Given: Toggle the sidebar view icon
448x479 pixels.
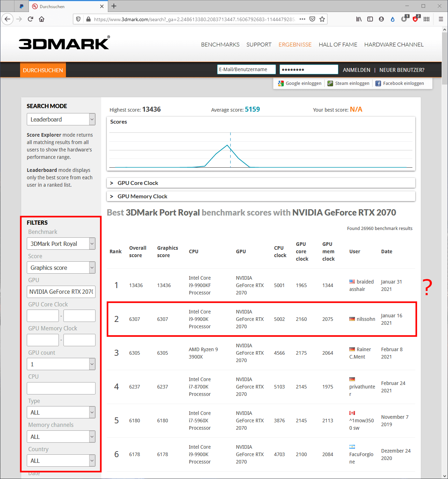Looking at the screenshot, I should 370,19.
